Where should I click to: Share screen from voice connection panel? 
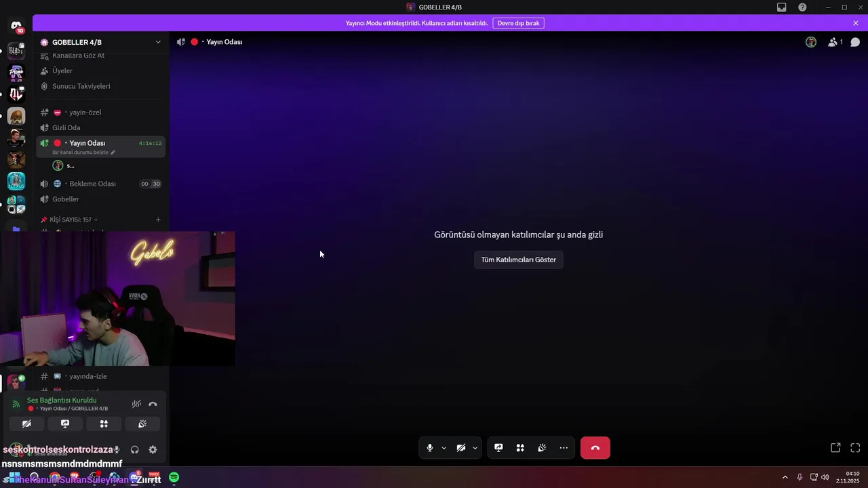(x=65, y=424)
